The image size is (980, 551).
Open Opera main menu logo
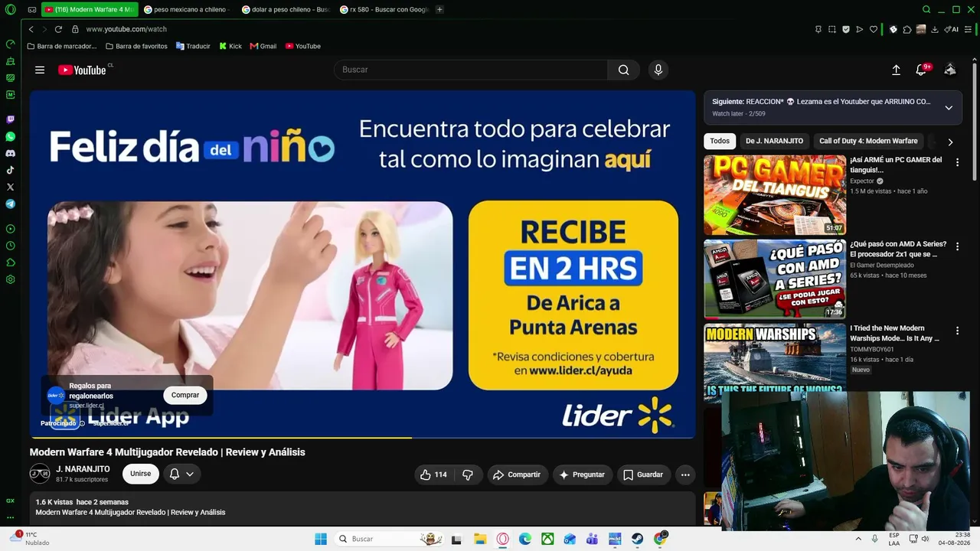click(10, 10)
